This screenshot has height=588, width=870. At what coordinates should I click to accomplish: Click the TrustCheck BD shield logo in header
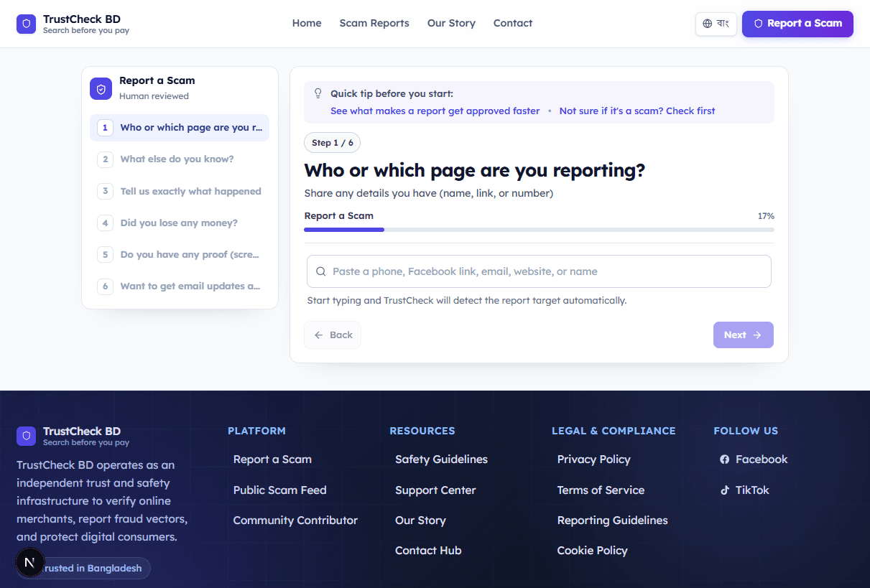(26, 24)
